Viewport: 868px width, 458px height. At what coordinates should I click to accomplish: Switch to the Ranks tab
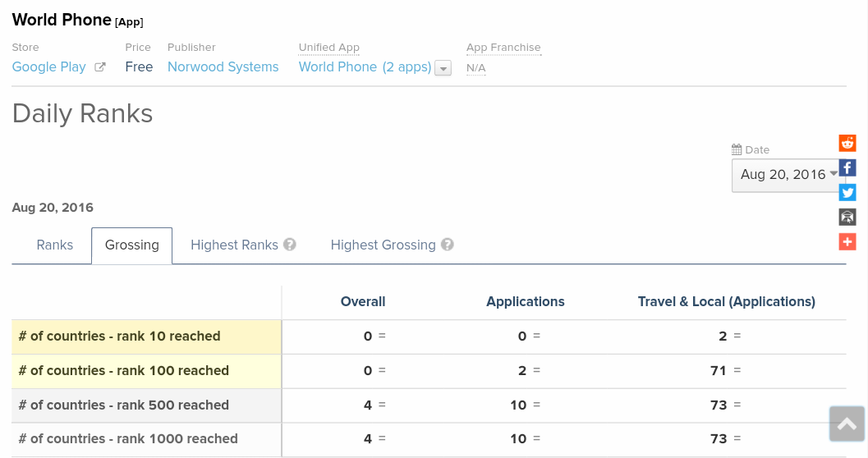click(55, 245)
